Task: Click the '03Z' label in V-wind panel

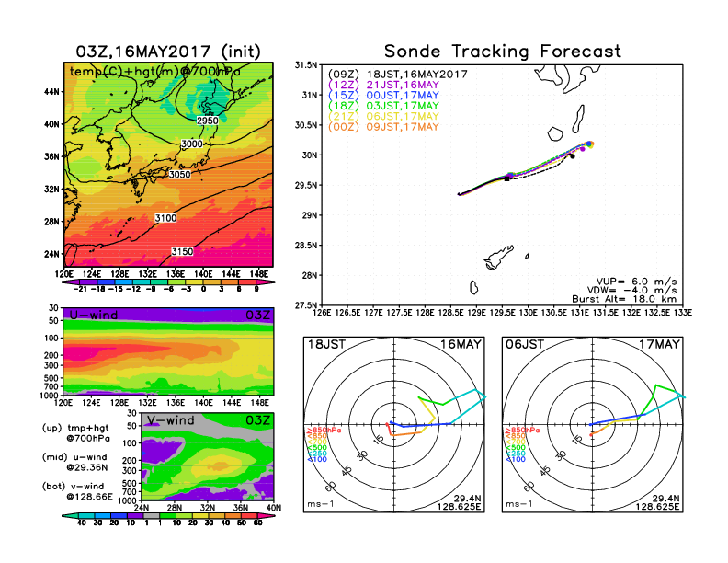Action: (258, 420)
